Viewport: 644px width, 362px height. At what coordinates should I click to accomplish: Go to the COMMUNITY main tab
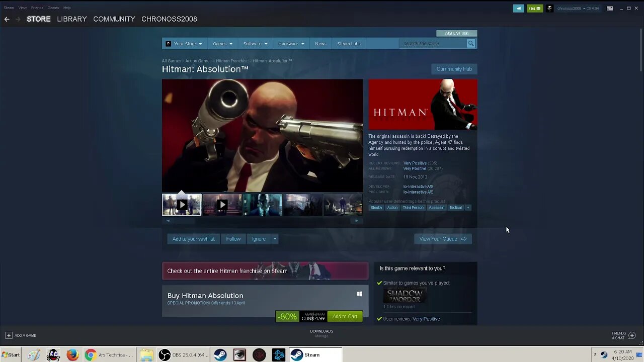point(114,19)
